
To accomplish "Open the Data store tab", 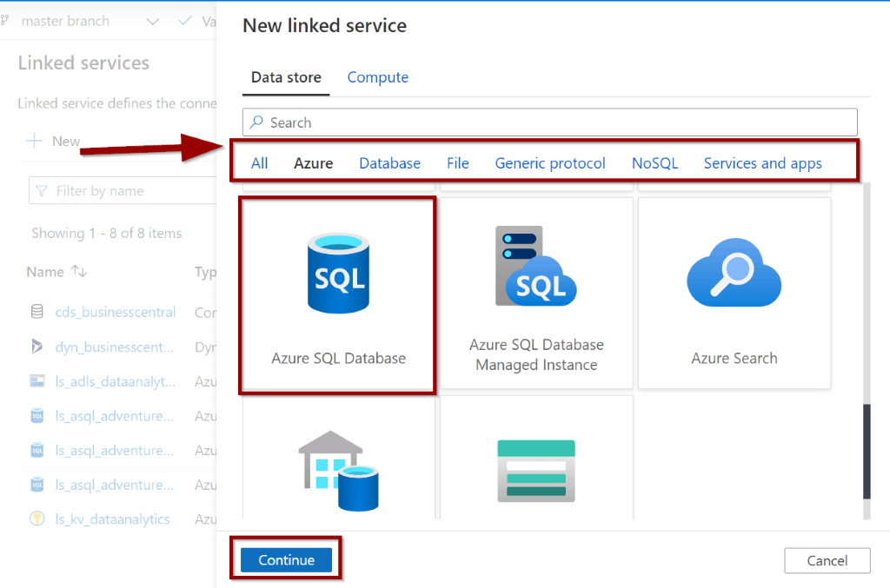I will [286, 77].
